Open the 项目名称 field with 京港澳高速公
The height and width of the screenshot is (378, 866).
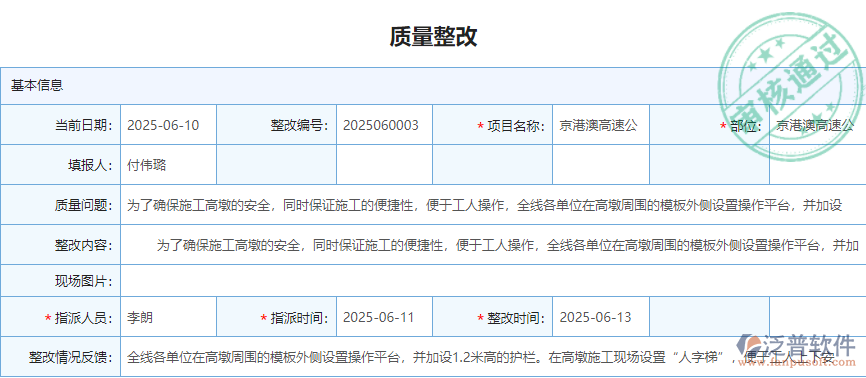(x=601, y=125)
